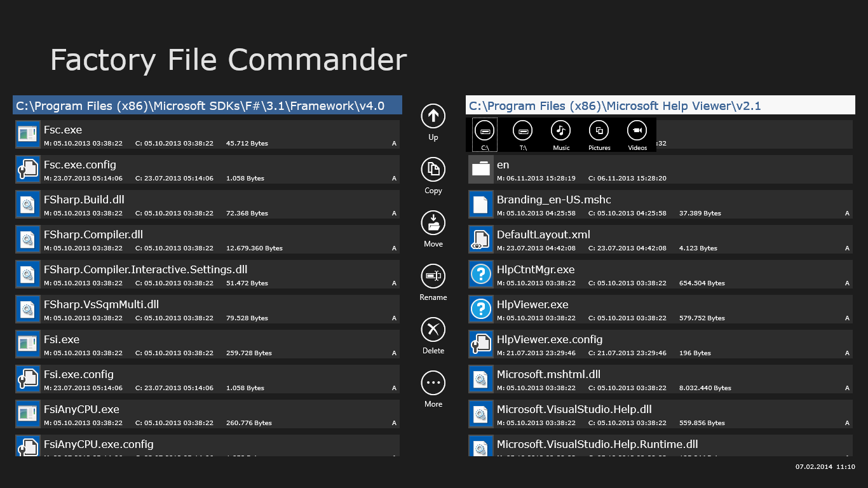Click the 654.504 Bytes size value
This screenshot has width=868, height=488.
tap(702, 283)
